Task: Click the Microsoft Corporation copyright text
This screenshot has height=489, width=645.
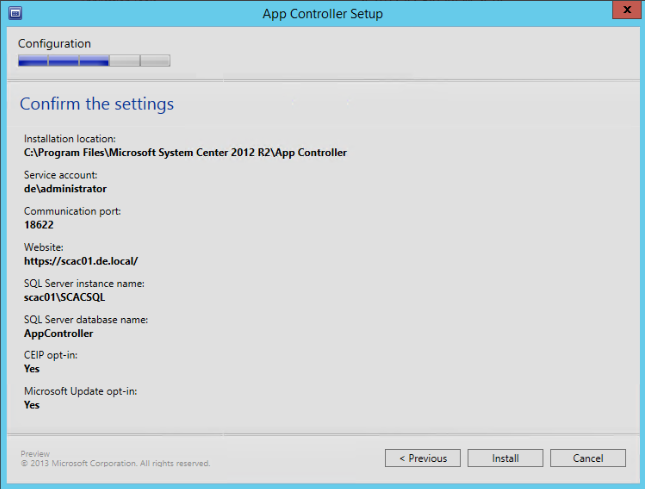Action: click(115, 463)
